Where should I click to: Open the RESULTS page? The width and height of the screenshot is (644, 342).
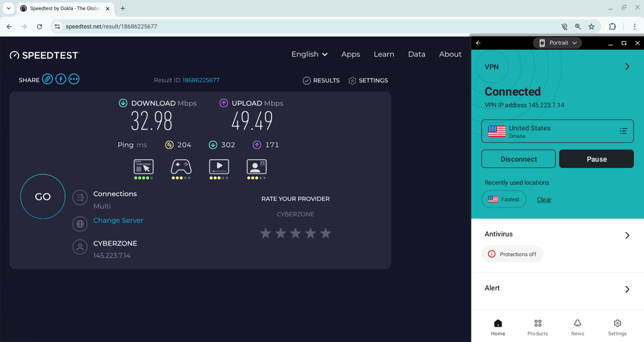tap(321, 80)
